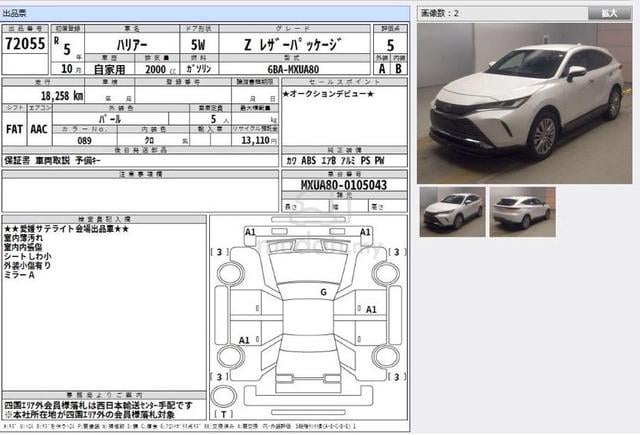Click office notice 四国エリア外会員様落札 line
Screen dimensions: 640x435
tap(98, 405)
